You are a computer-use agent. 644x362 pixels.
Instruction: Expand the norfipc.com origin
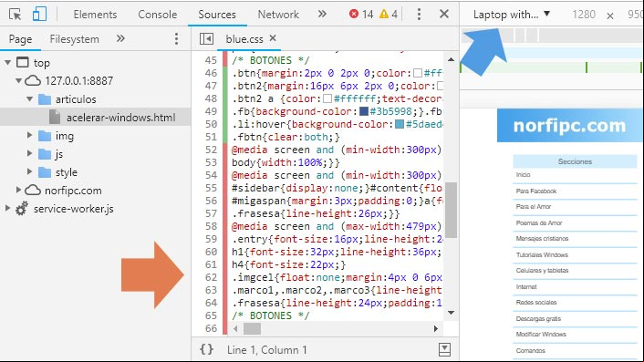[x=18, y=190]
